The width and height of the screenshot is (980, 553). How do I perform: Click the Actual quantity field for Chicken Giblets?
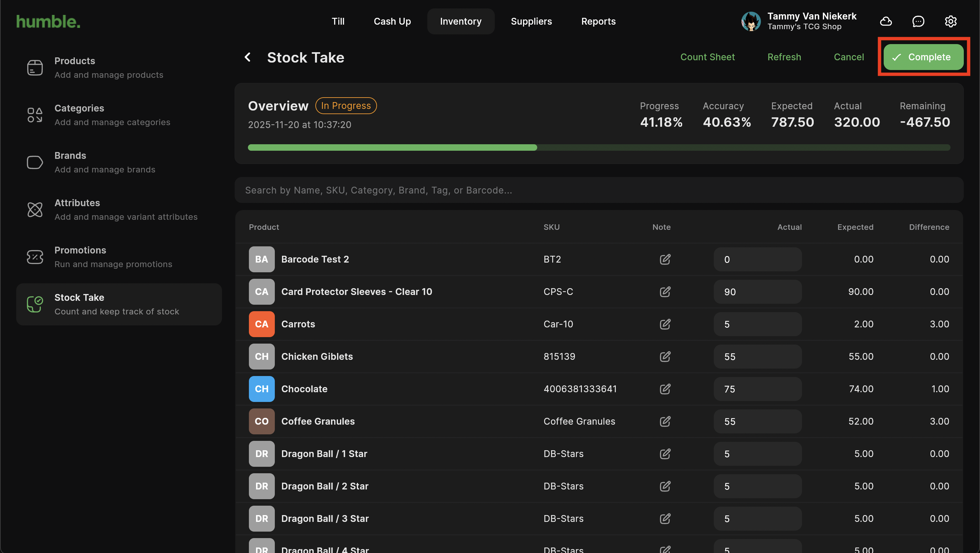(x=757, y=357)
